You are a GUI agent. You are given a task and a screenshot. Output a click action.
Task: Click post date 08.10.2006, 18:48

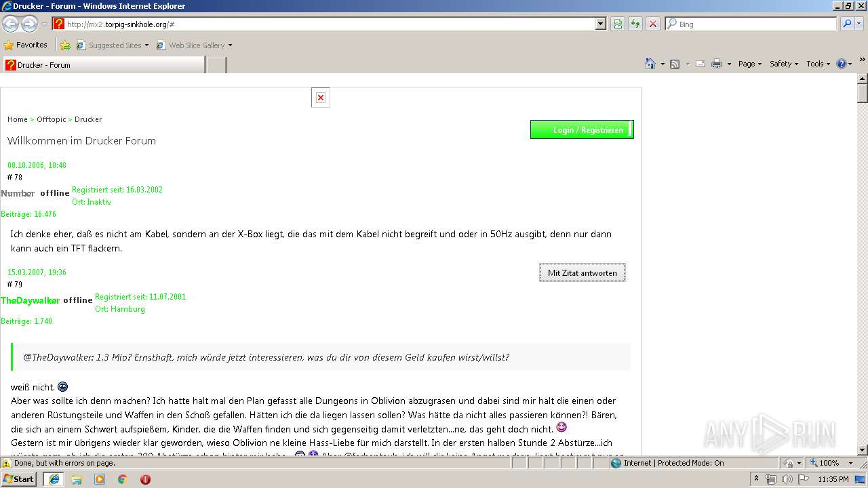(x=37, y=165)
